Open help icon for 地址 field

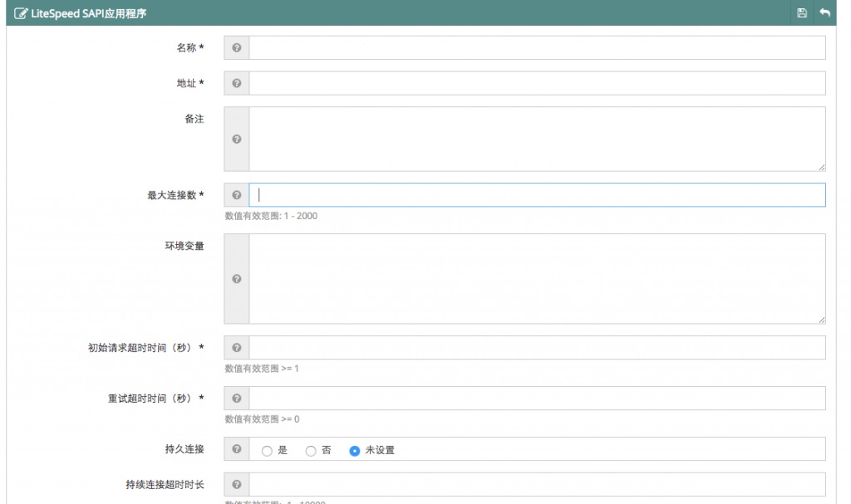tap(237, 83)
